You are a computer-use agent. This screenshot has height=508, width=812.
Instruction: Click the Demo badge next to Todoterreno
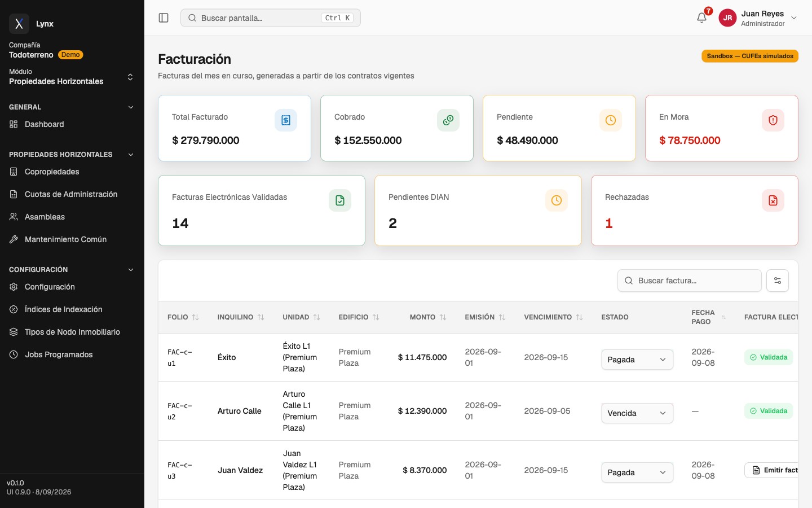tap(70, 55)
